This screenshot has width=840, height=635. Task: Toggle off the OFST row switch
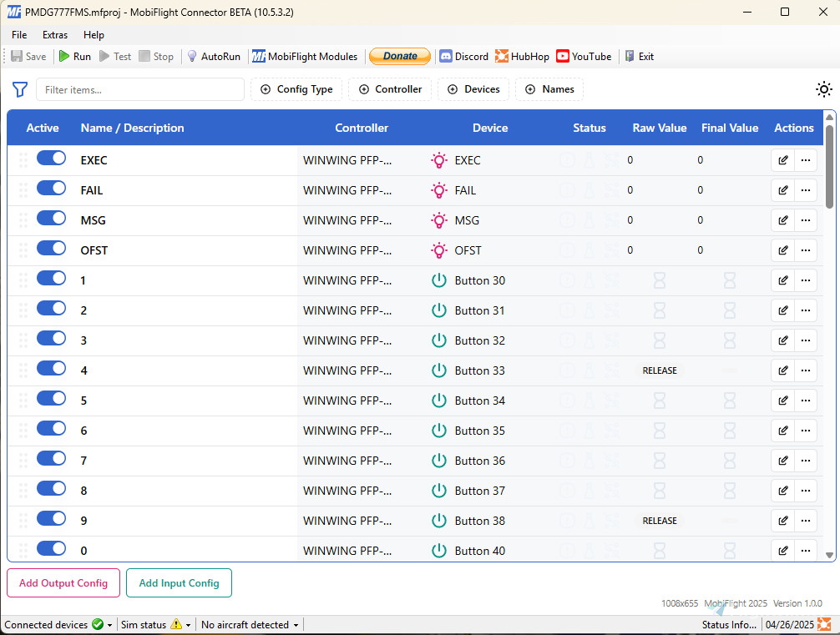click(51, 249)
